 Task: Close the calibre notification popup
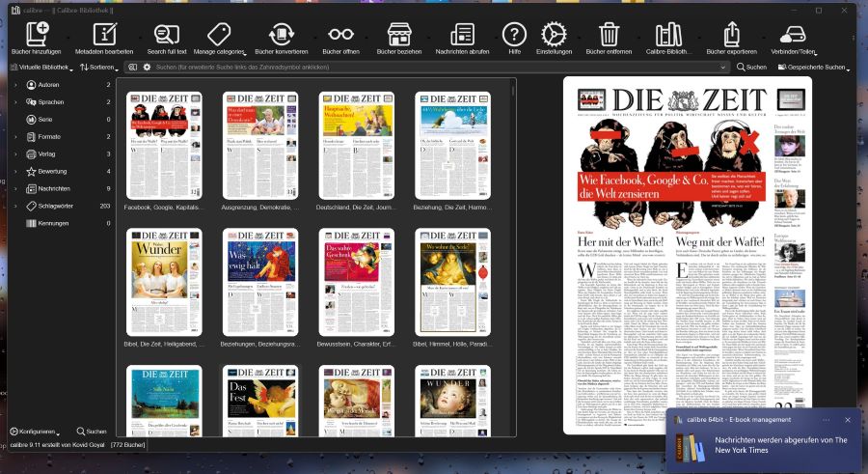pos(848,420)
